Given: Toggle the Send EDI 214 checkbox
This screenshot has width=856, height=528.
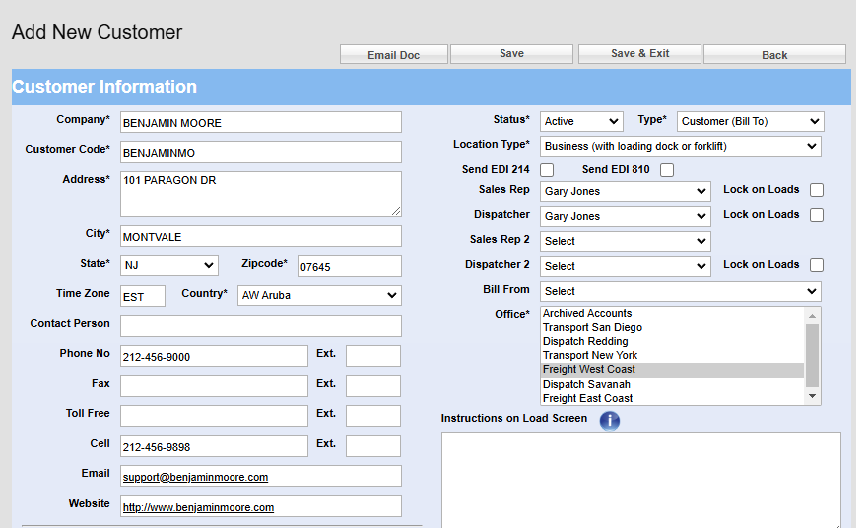Looking at the screenshot, I should click(x=547, y=170).
